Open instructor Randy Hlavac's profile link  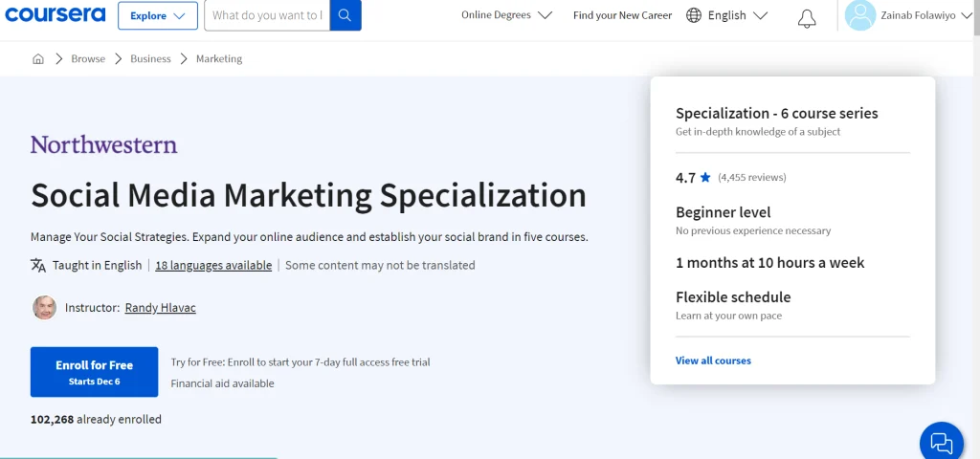pos(161,307)
